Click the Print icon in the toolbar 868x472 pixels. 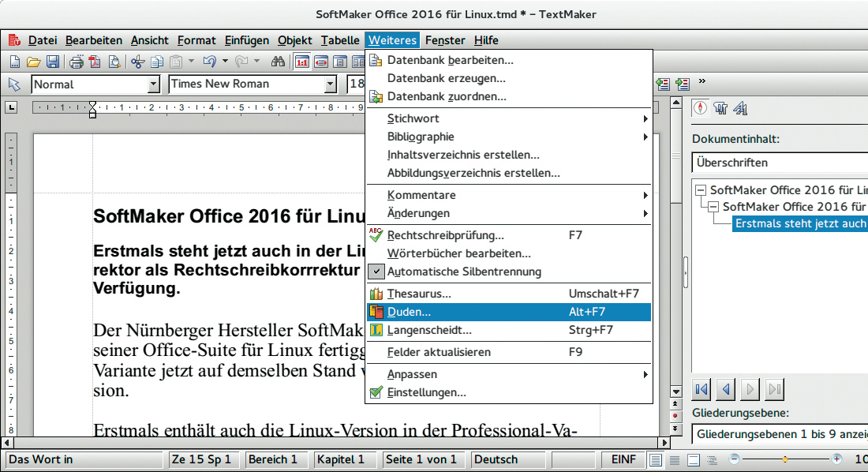click(x=77, y=62)
